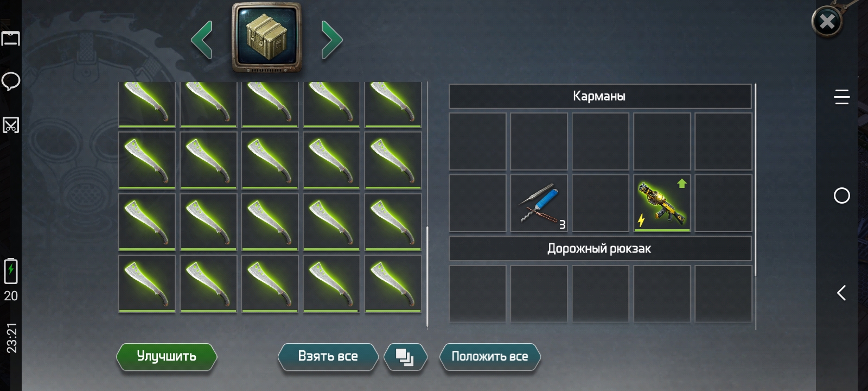Tap the screenshot scissors icon in sidebar
The height and width of the screenshot is (391, 868).
[x=11, y=125]
